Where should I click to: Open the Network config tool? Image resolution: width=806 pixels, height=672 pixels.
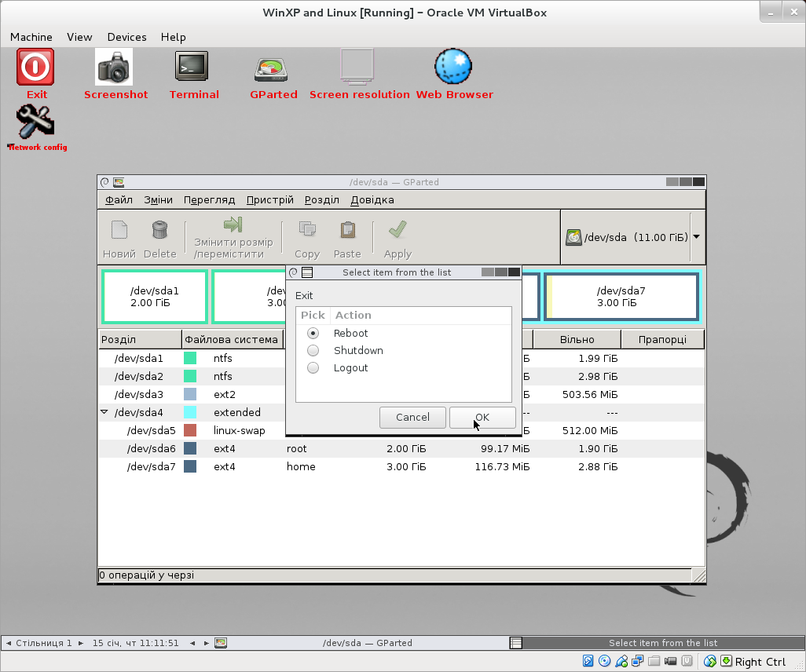(35, 122)
